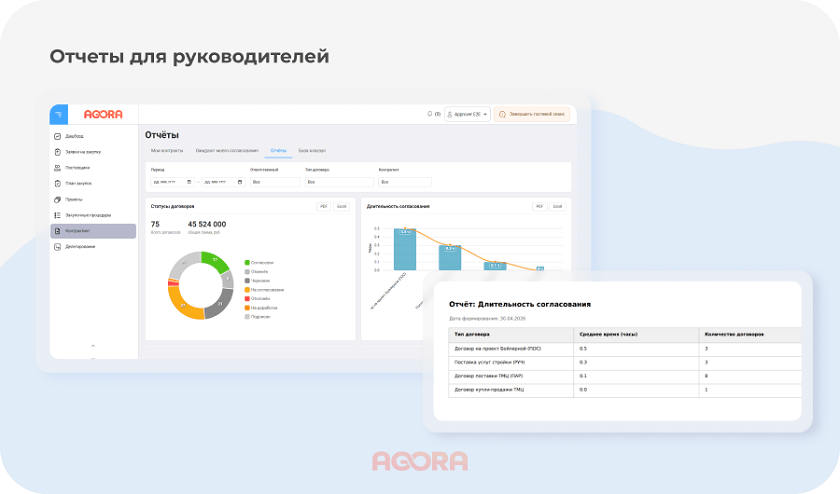Click total contracts count 75
Screen dimensions: 840x494
point(155,224)
